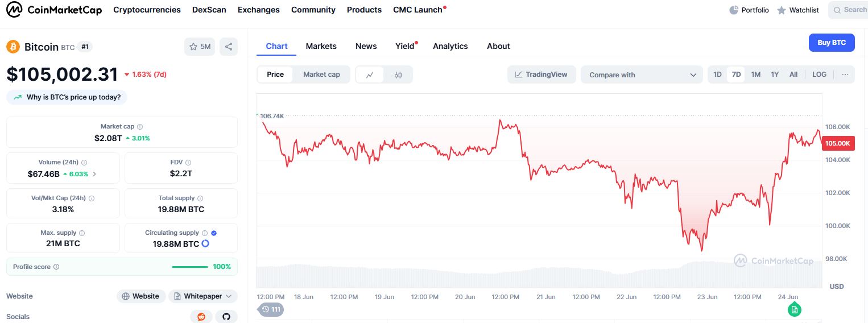Add Bitcoin to watchlist via star 5M button
This screenshot has width=868, height=323.
coord(200,47)
